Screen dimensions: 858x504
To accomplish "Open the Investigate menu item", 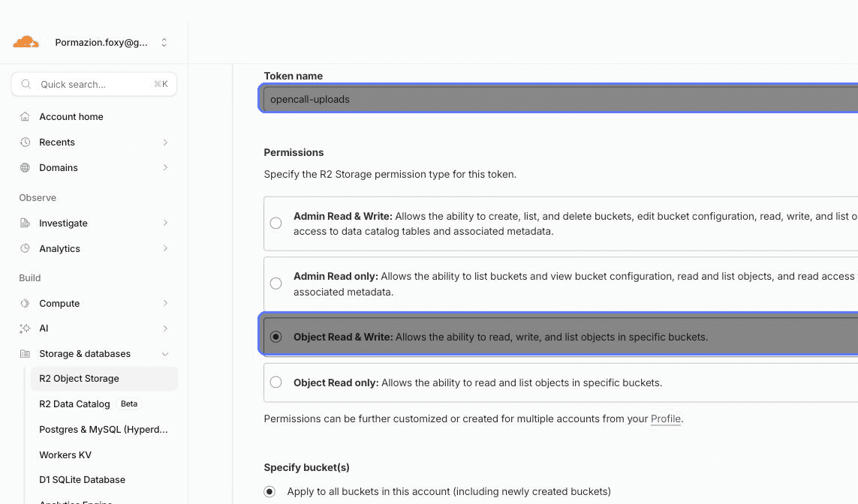I will (64, 223).
